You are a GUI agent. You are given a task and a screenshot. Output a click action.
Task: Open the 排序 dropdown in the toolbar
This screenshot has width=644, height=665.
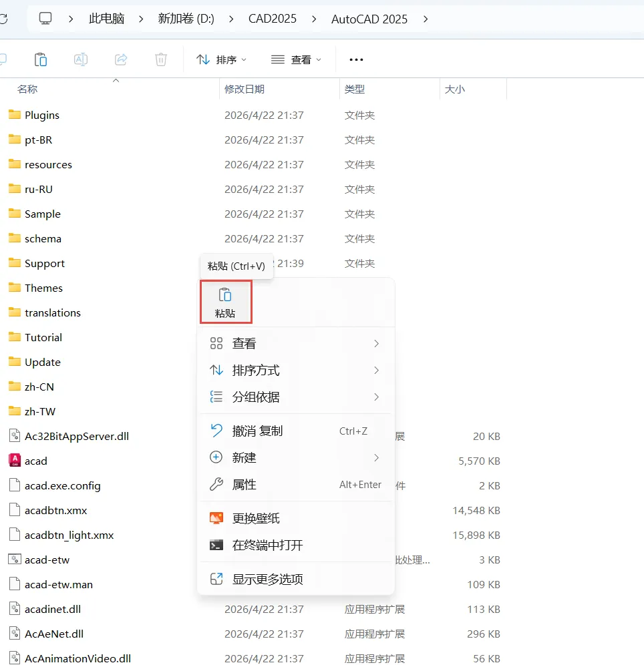pos(221,60)
